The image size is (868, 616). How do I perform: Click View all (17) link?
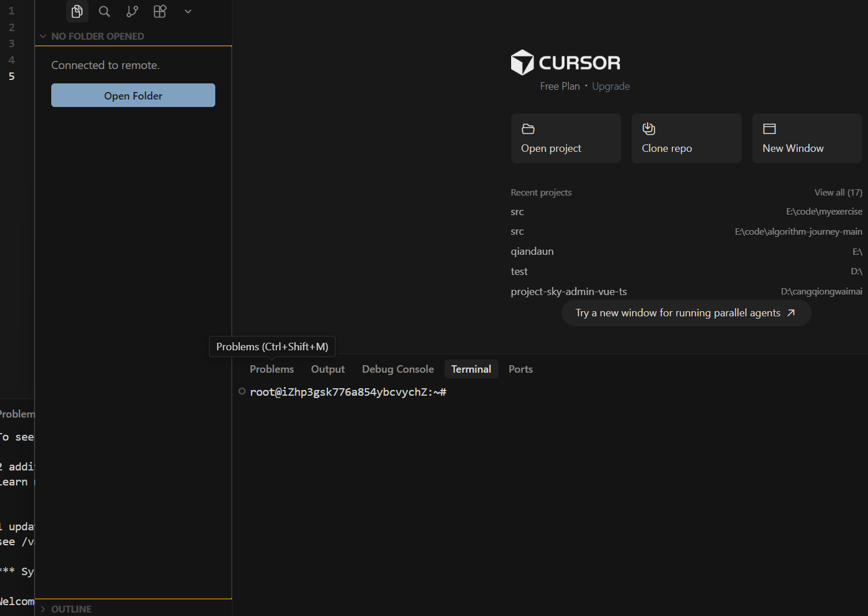point(838,193)
